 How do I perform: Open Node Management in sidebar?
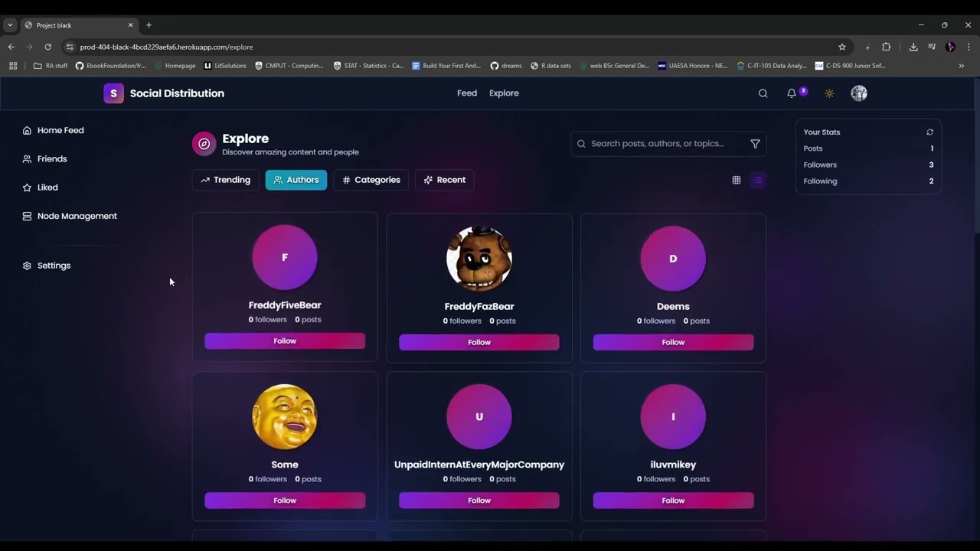coord(70,216)
